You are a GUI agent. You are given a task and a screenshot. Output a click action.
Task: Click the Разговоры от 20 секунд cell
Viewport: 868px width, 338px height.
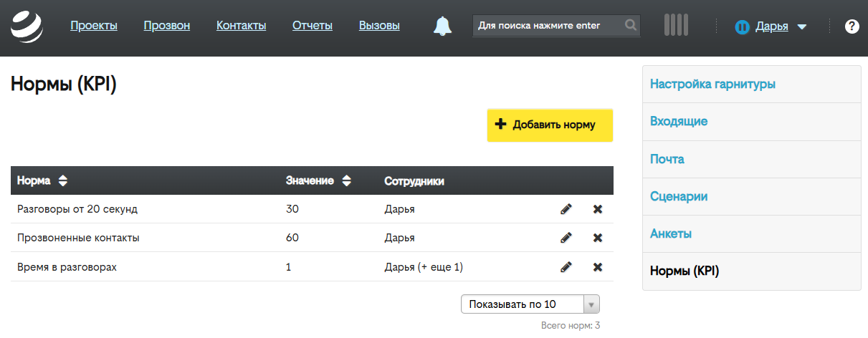point(77,209)
